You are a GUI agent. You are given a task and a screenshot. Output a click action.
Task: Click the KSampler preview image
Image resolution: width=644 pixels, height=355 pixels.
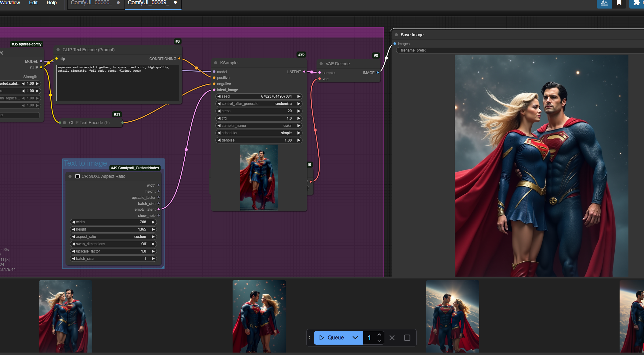click(259, 178)
